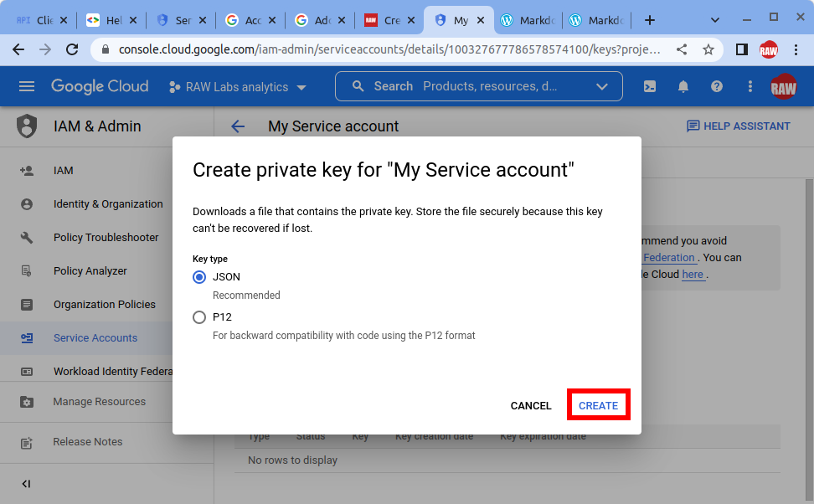Collapse the sidebar with the bottom arrow
The image size is (814, 504).
tap(27, 484)
